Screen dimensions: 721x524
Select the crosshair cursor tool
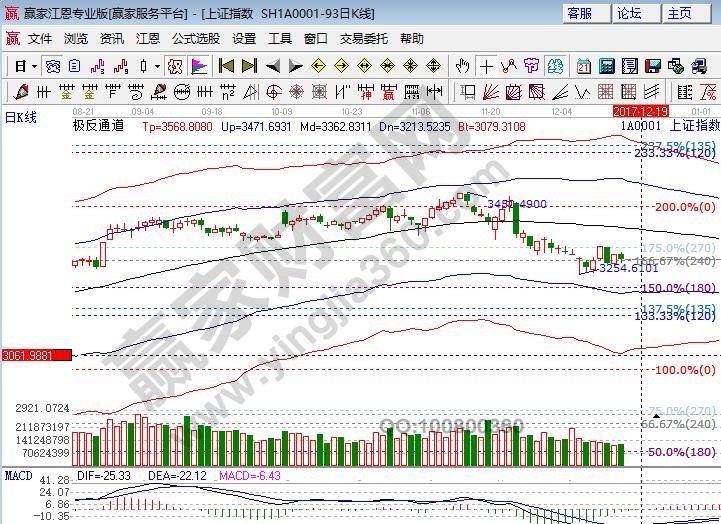(486, 66)
